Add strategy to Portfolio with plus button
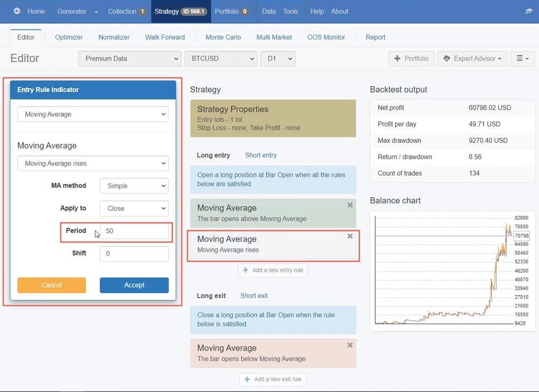 pyautogui.click(x=412, y=59)
